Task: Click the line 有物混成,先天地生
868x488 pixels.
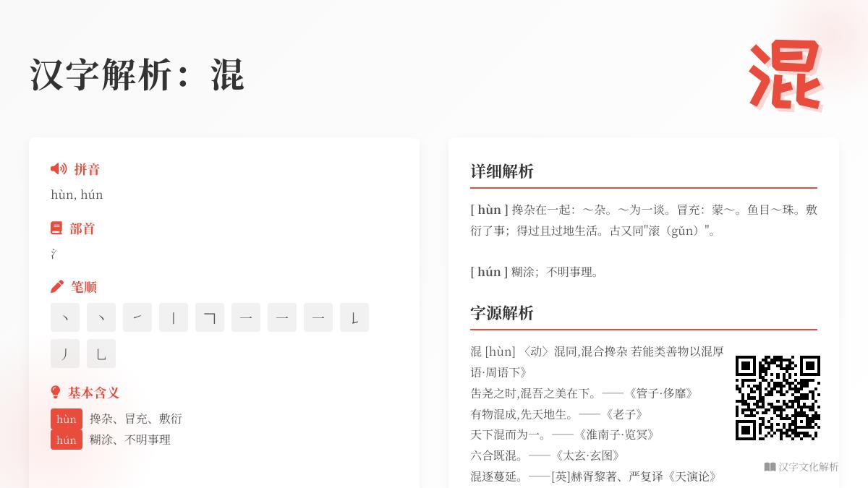Action: (x=557, y=414)
